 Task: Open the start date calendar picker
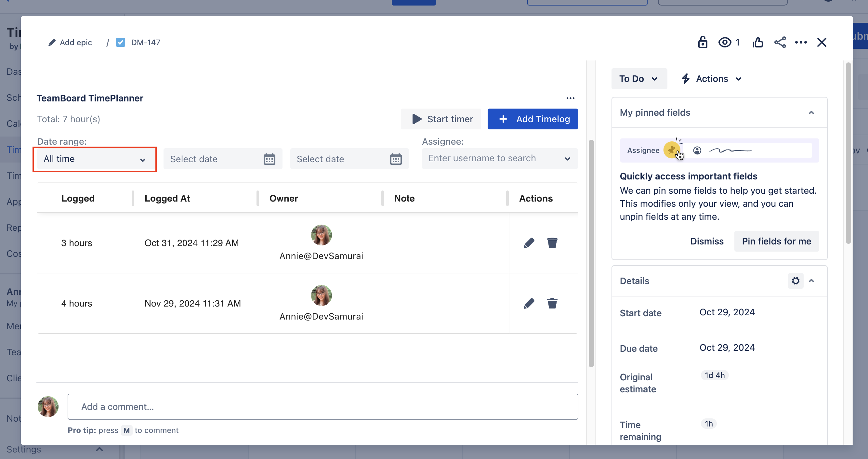269,159
